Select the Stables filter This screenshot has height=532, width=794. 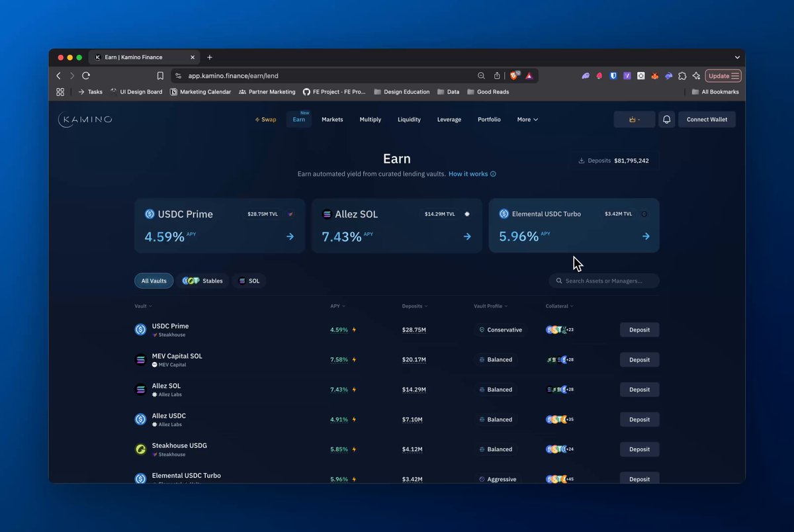(203, 281)
